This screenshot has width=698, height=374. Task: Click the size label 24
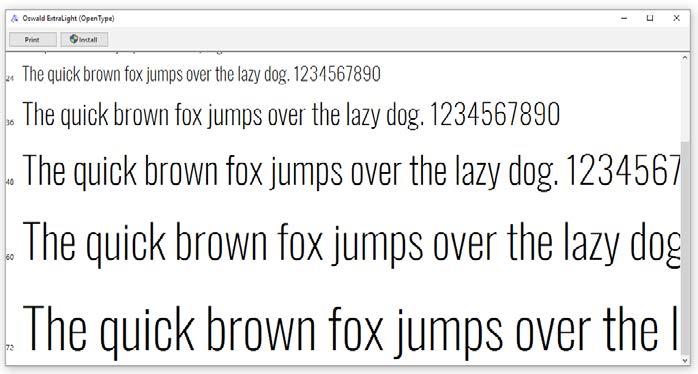10,78
